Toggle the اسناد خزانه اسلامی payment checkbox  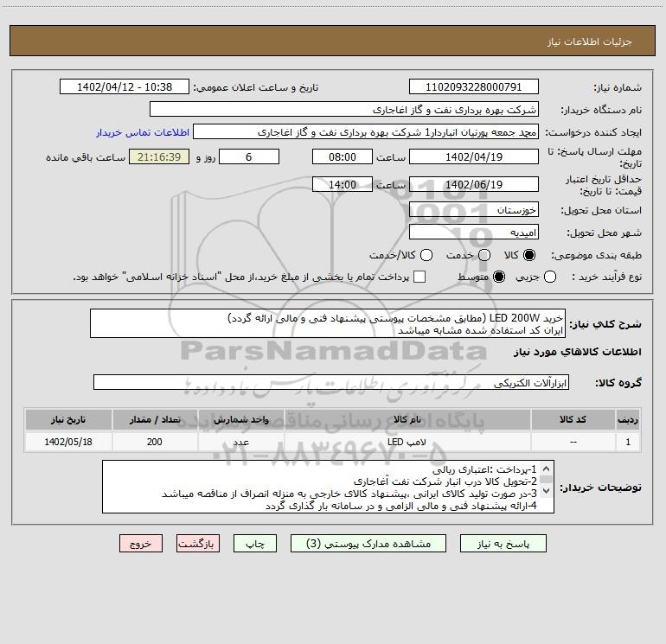(x=419, y=277)
